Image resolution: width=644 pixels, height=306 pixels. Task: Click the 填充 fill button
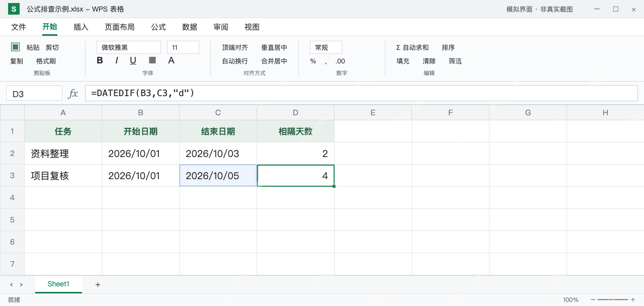[x=403, y=61]
